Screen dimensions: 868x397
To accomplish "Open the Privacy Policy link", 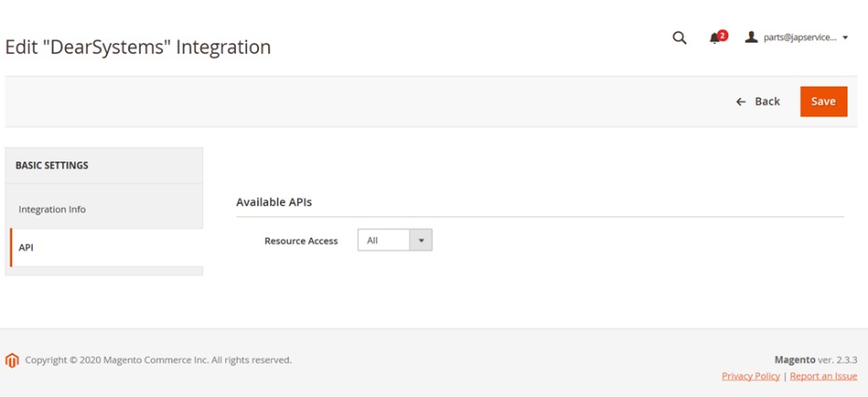I will pos(751,376).
